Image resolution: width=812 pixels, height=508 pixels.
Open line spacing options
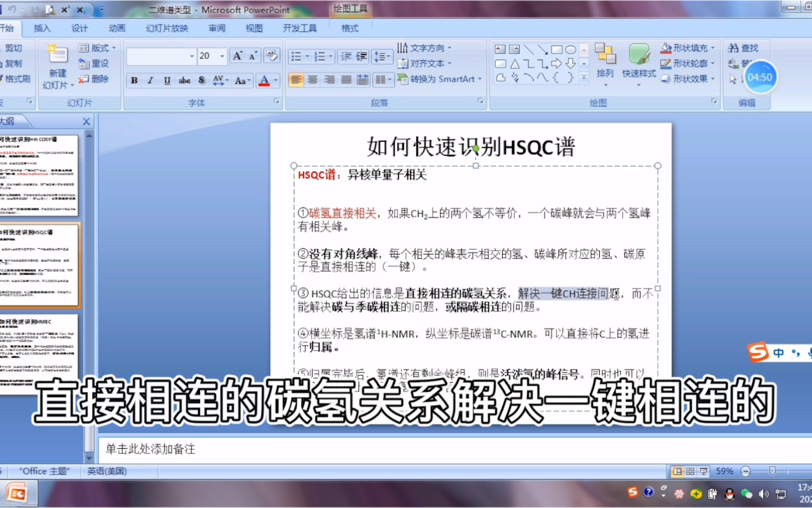coord(382,56)
